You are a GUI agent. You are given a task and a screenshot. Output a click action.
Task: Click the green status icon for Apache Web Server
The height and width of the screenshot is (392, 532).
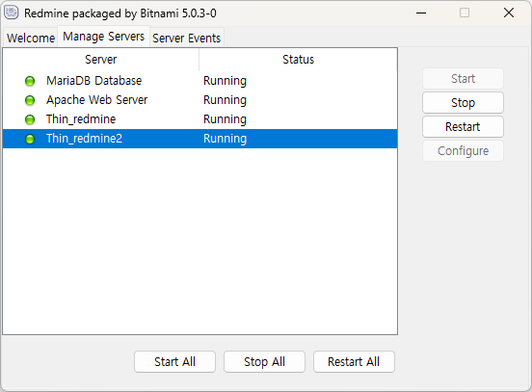point(30,100)
